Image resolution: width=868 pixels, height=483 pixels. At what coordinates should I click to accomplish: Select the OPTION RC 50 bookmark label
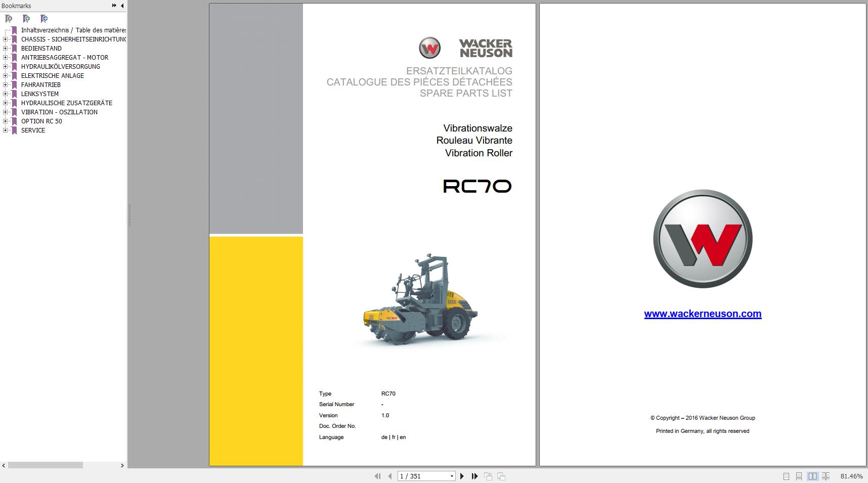[41, 121]
